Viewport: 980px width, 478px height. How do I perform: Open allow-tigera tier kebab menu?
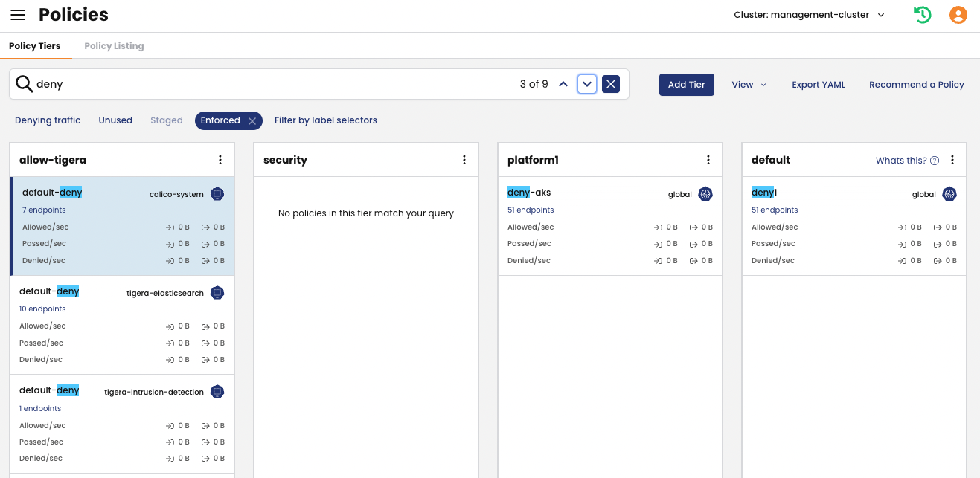[220, 160]
